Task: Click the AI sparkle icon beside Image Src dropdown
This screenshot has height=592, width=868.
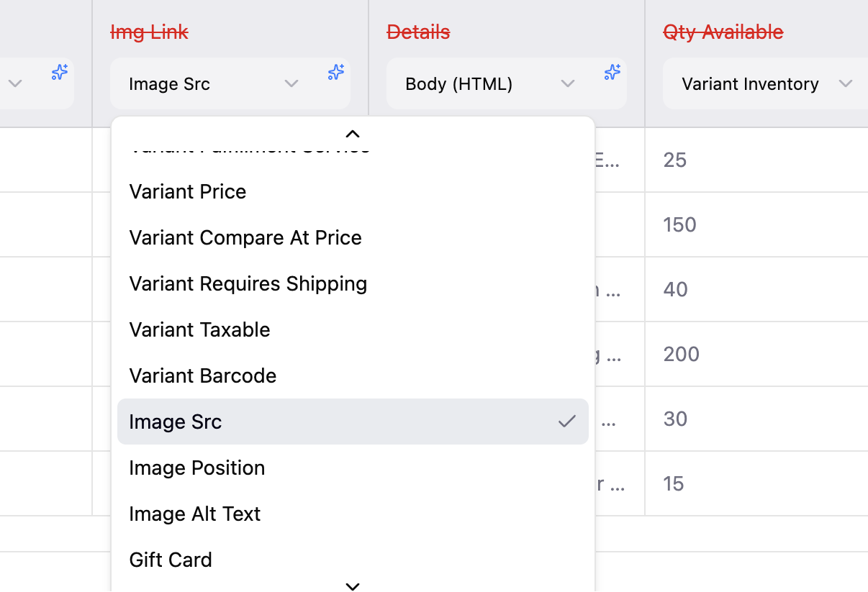Action: click(335, 72)
